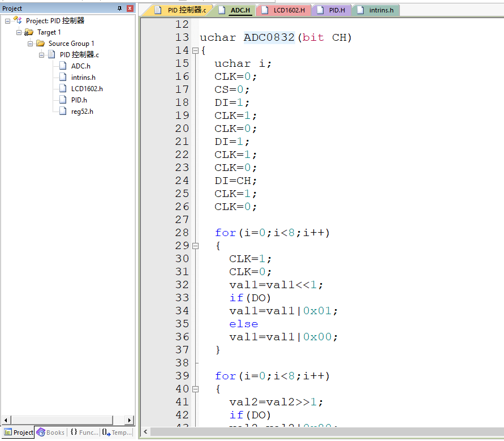The height and width of the screenshot is (441, 504).
Task: Collapse the Project: PID 控制器 tree node
Action: (7, 22)
